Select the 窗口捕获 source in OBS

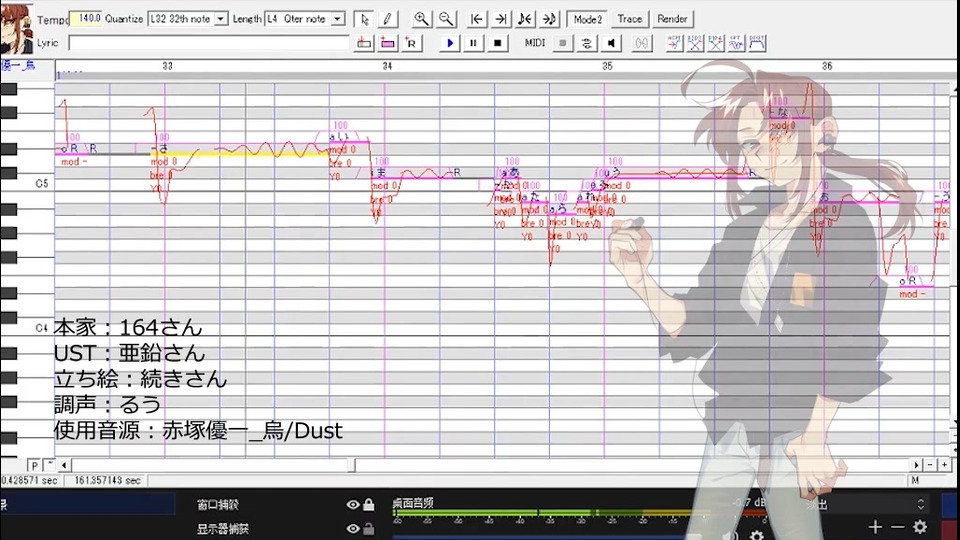point(218,505)
